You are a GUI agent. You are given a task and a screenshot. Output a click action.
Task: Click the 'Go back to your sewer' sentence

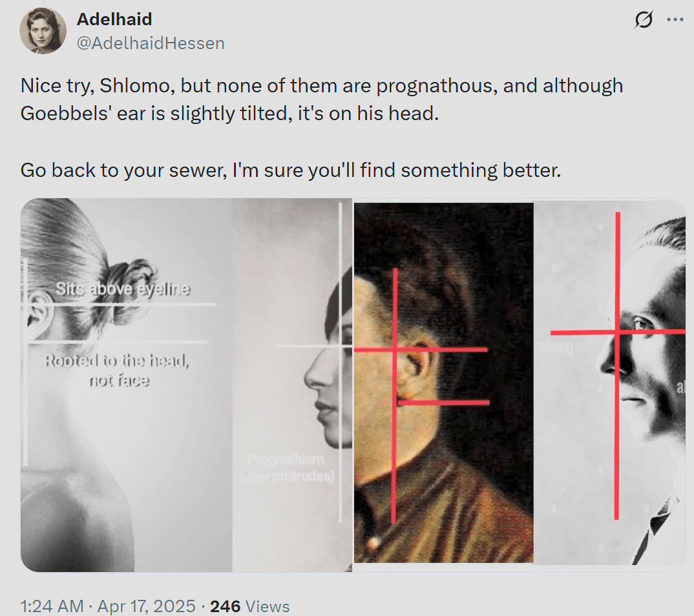click(290, 170)
